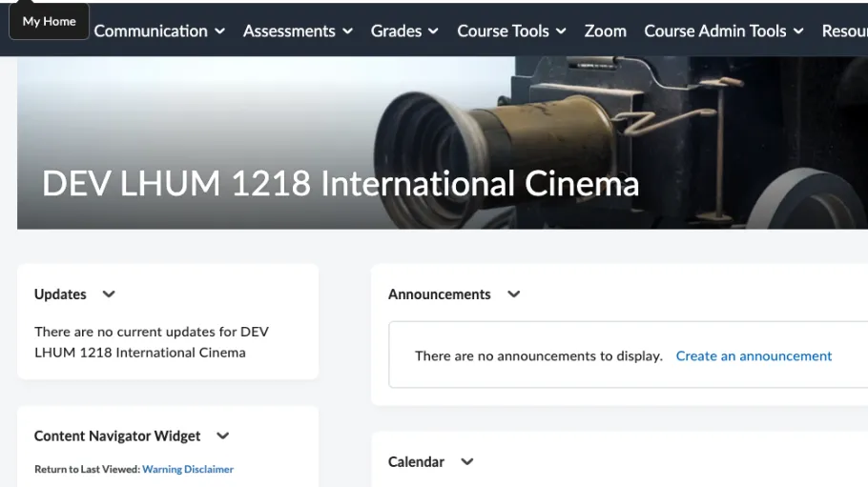Select the Updates widget heading
Image resolution: width=868 pixels, height=487 pixels.
click(60, 294)
